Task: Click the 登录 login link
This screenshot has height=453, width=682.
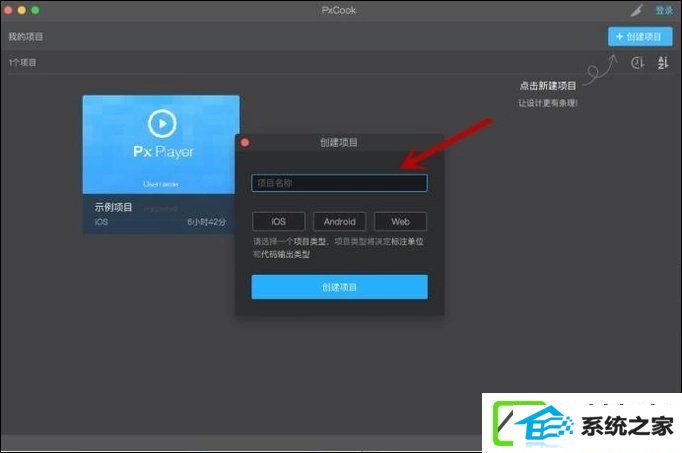Action: [x=664, y=10]
